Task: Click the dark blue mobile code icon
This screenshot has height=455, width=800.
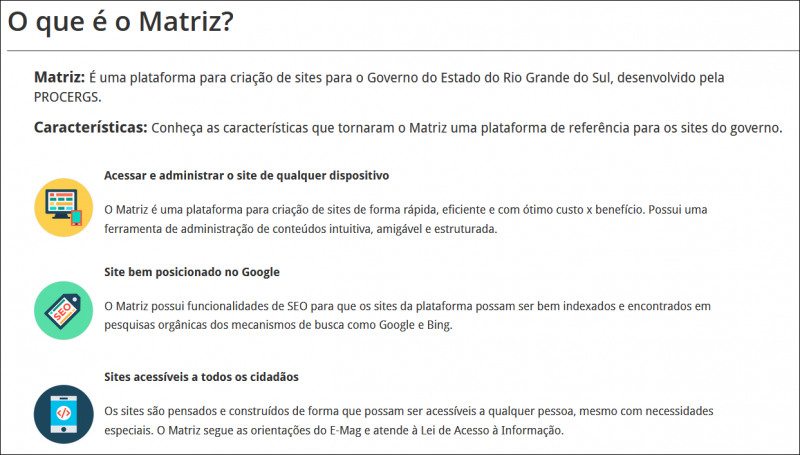Action: tap(64, 415)
